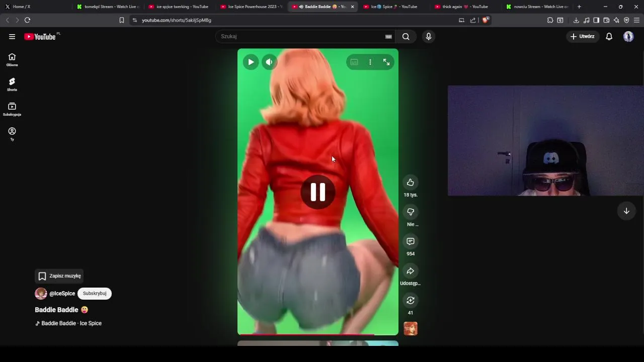Viewport: 644px width, 362px height.
Task: Open the Leo AI sparkle icon
Action: coord(616,20)
